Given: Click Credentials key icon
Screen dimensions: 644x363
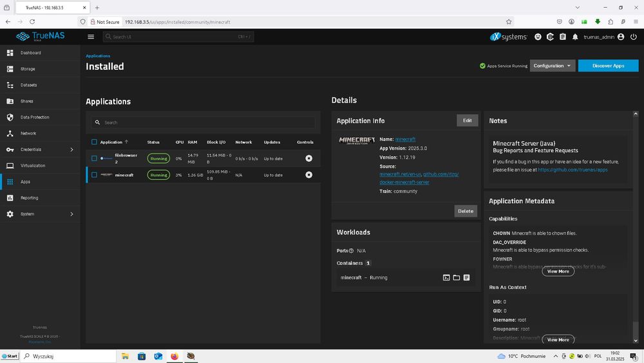Looking at the screenshot, I should (10, 150).
